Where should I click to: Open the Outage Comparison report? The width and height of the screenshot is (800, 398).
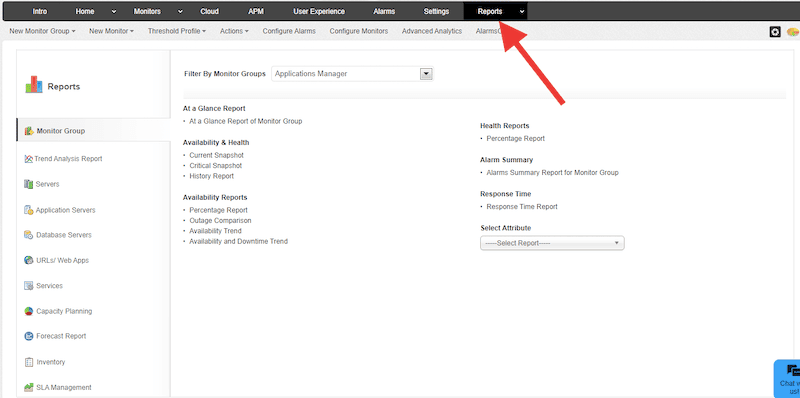click(220, 220)
